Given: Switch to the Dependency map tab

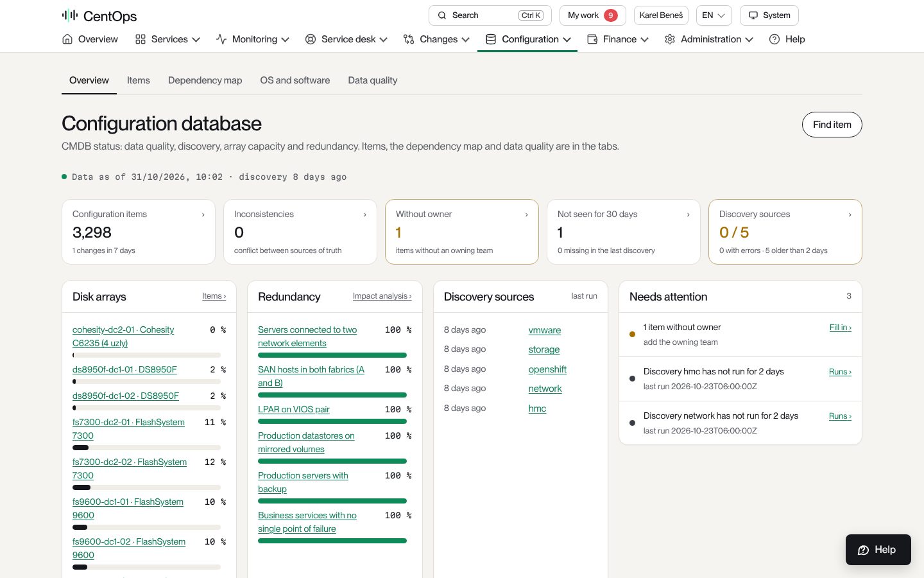Looking at the screenshot, I should [205, 80].
